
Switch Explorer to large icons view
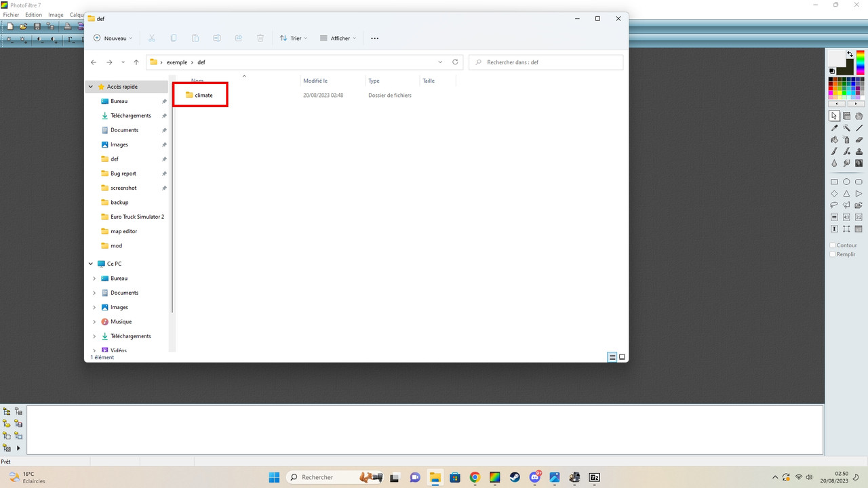pyautogui.click(x=621, y=357)
